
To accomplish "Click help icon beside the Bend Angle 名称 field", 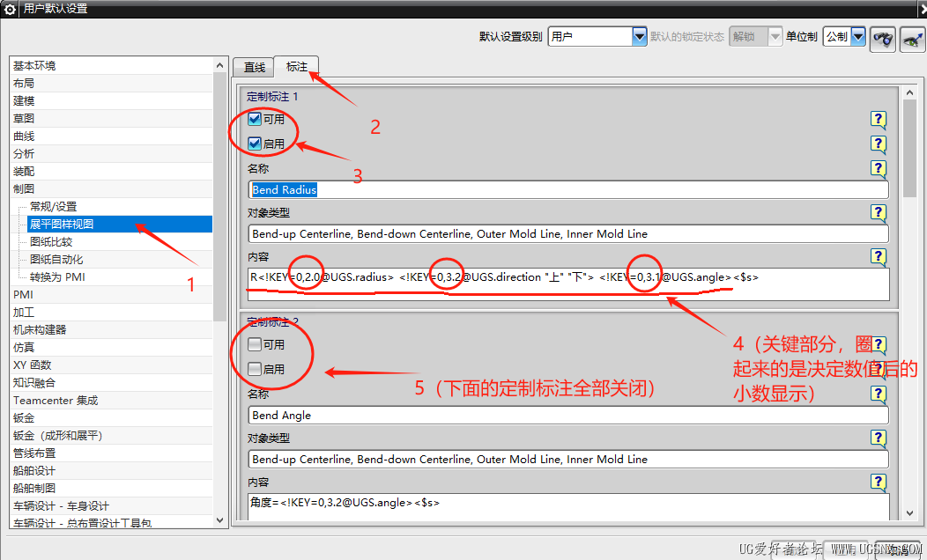I will 878,394.
